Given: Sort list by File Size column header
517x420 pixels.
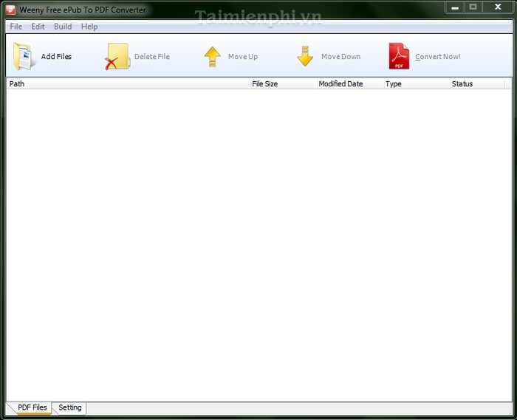Looking at the screenshot, I should [x=284, y=84].
